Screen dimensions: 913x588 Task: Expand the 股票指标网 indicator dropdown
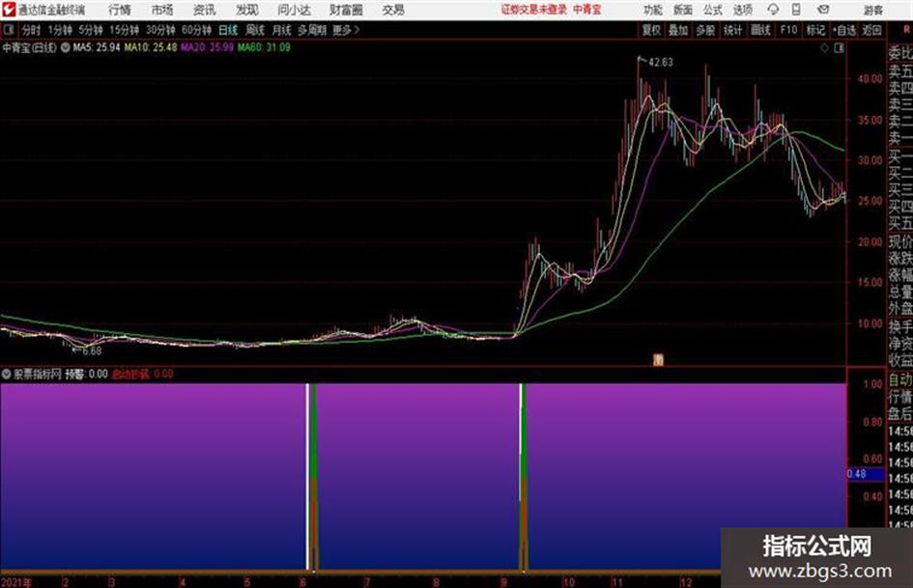click(x=7, y=374)
